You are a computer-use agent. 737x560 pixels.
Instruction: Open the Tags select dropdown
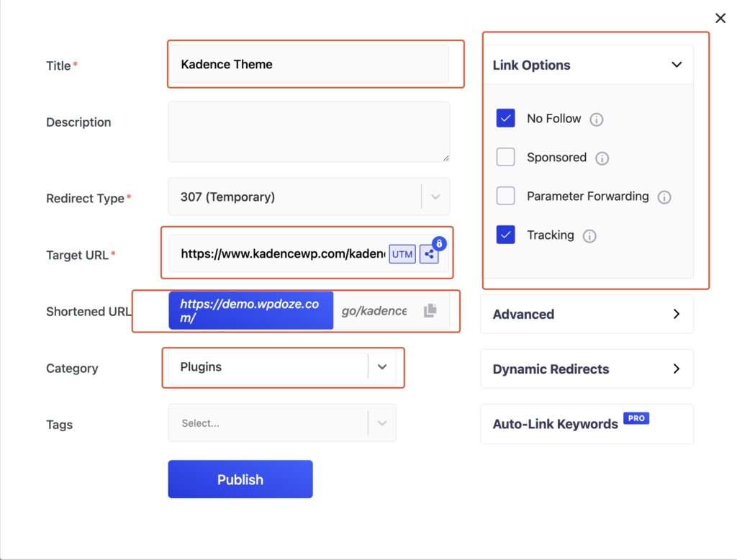click(282, 423)
